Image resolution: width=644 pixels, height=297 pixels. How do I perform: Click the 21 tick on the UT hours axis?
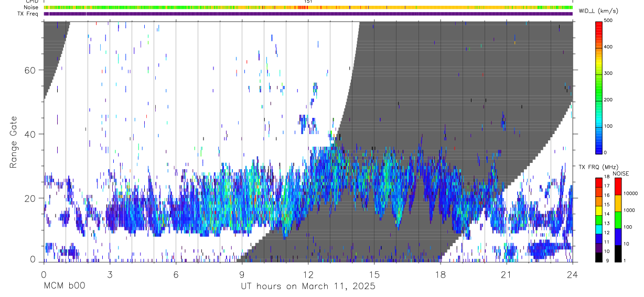pyautogui.click(x=507, y=274)
